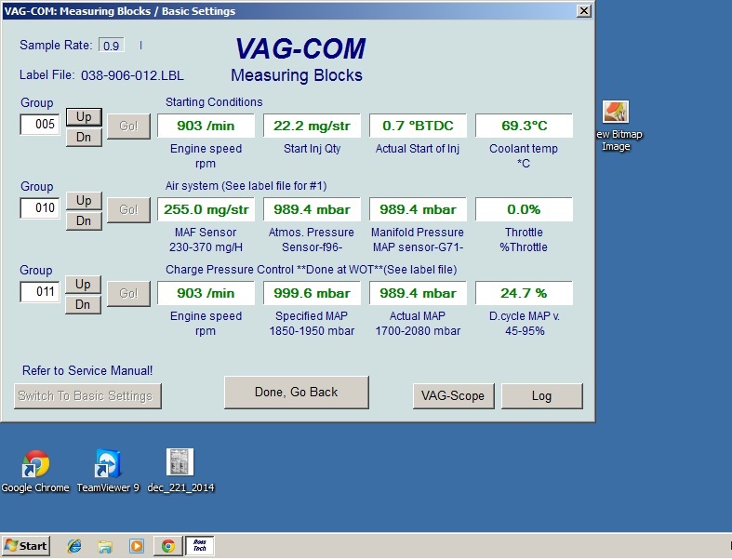The width and height of the screenshot is (732, 560).
Task: Focus the group 011 number field
Action: (40, 291)
